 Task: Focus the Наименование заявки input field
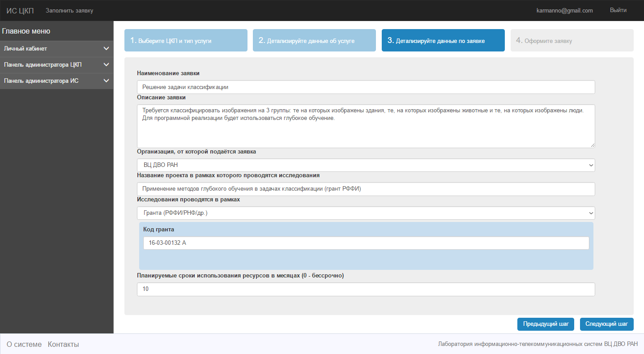366,87
